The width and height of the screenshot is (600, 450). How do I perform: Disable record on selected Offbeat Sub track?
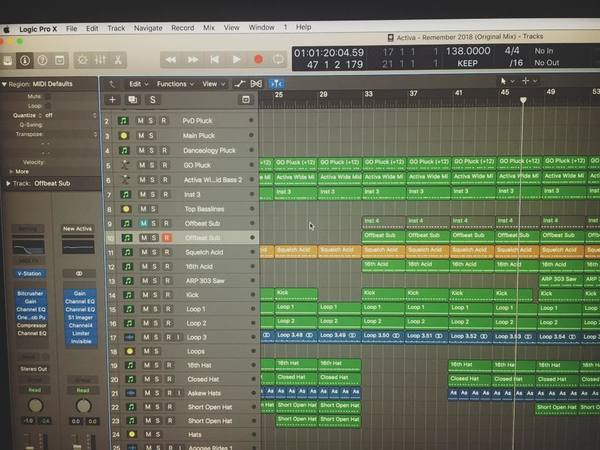[x=166, y=238]
